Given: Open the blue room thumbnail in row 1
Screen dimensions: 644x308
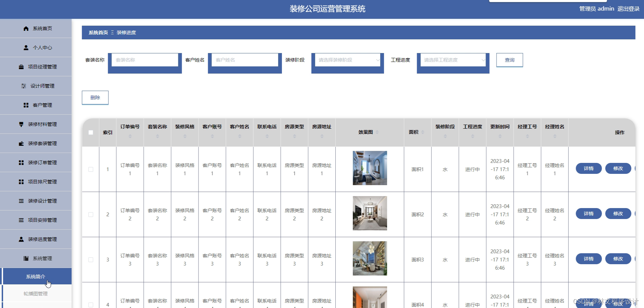Looking at the screenshot, I should [x=370, y=168].
